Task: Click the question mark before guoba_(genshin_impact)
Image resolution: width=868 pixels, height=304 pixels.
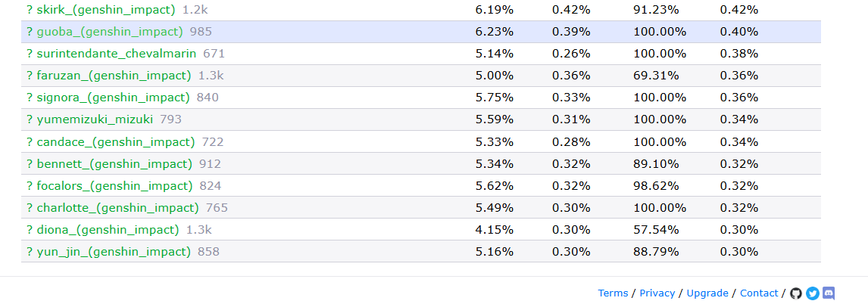Action: [x=30, y=32]
